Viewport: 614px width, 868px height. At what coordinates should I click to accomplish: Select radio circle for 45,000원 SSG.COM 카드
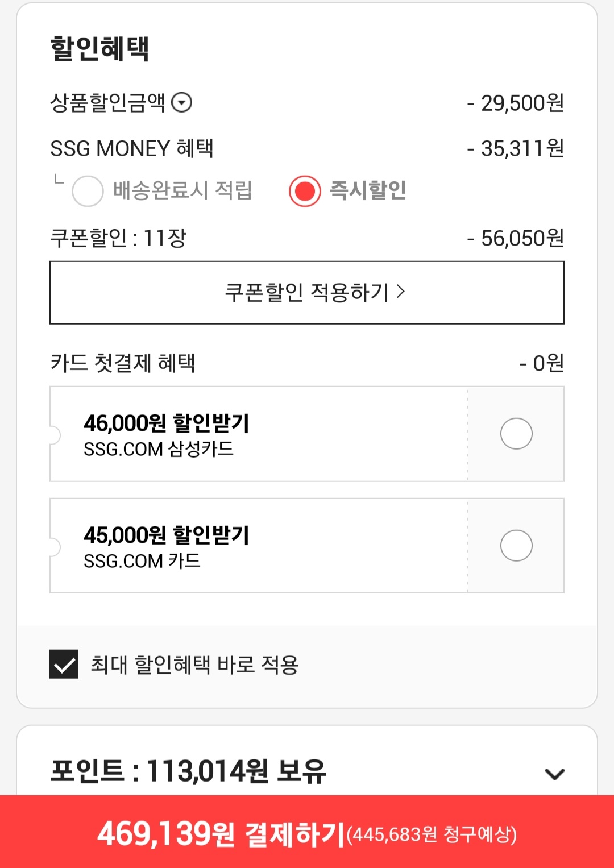[x=516, y=546]
